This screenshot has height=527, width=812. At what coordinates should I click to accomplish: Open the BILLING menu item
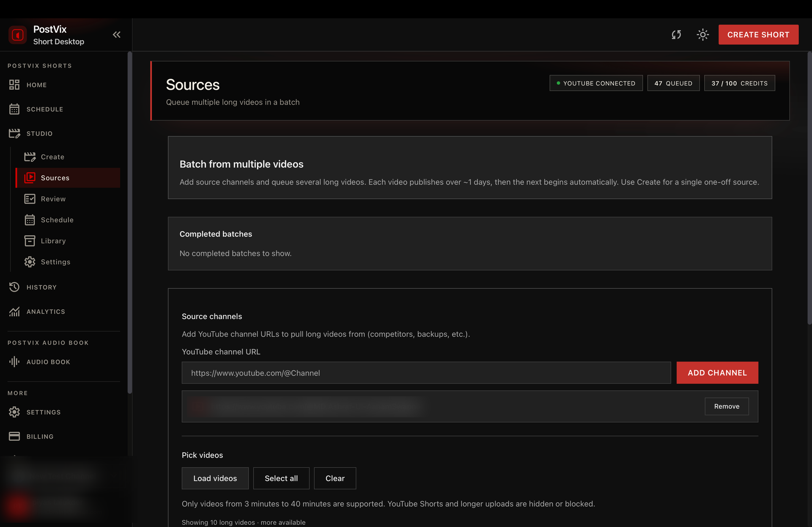point(40,436)
